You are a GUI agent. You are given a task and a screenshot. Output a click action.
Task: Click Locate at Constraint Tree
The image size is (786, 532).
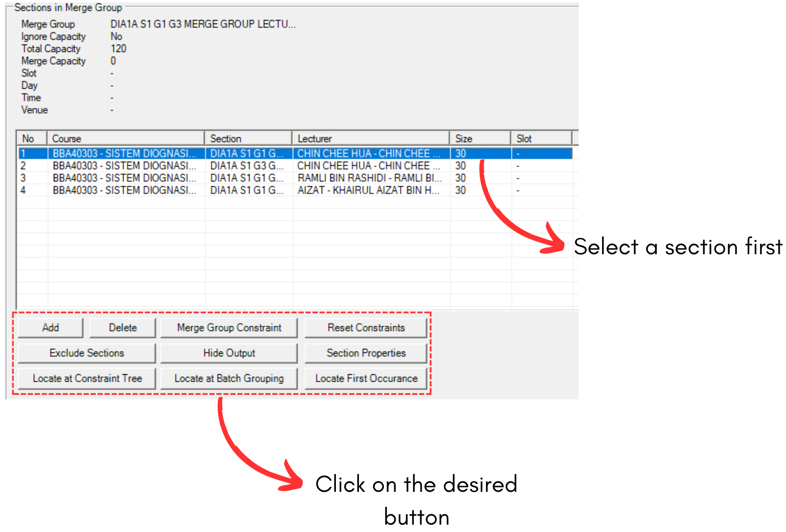pyautogui.click(x=86, y=378)
